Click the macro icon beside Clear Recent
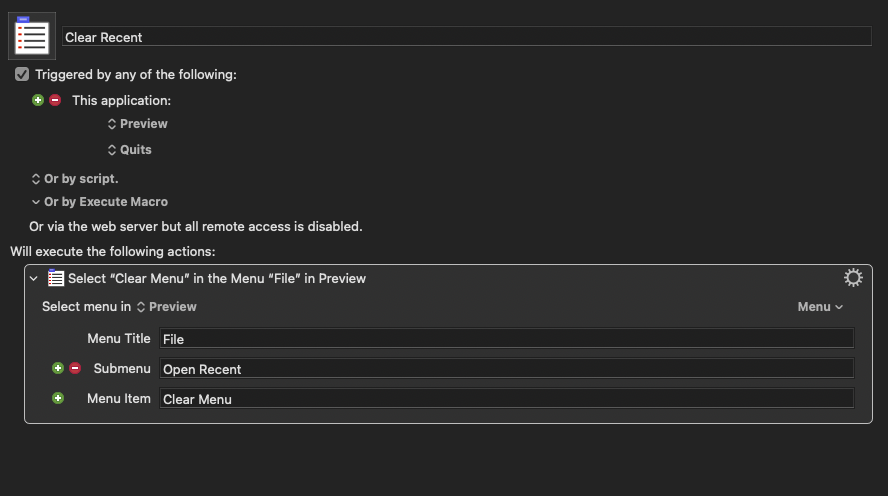Viewport: 888px width, 496px height. coord(32,36)
